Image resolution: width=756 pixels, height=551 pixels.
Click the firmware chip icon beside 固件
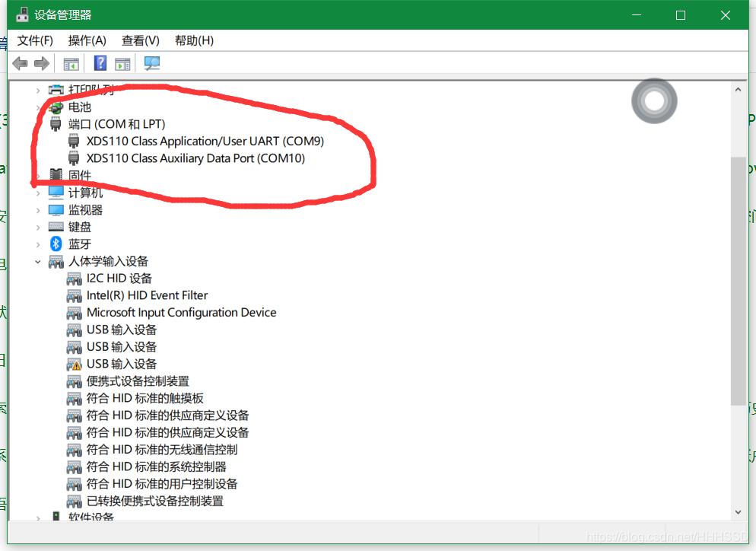coord(56,175)
